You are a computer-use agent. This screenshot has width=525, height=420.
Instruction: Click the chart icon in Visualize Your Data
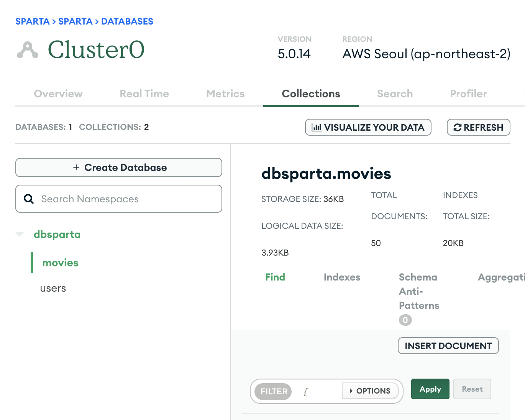click(317, 127)
